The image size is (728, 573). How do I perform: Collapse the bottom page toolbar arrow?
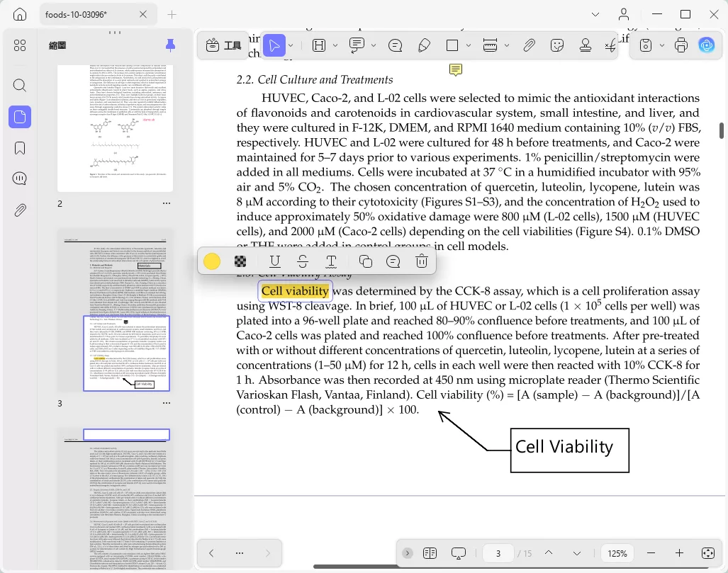tap(407, 553)
